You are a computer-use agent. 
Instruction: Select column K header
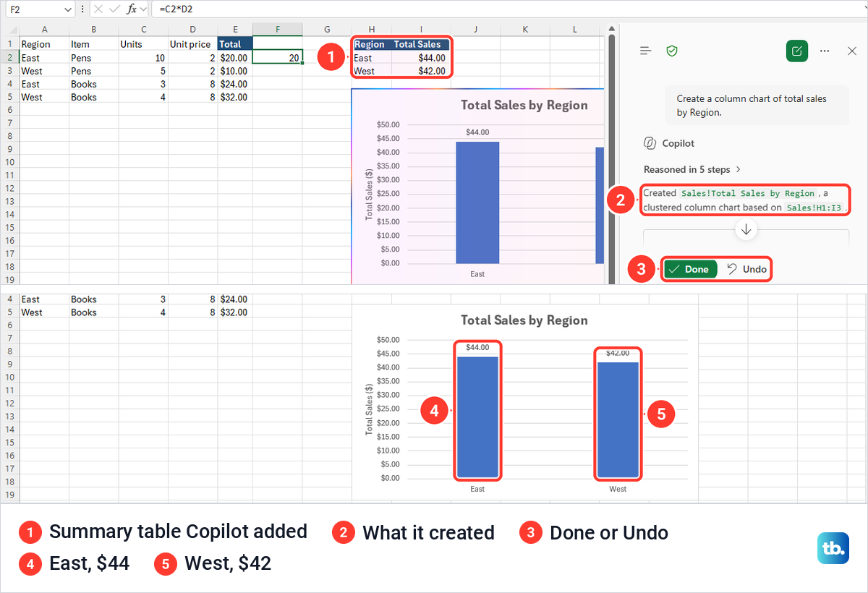525,29
